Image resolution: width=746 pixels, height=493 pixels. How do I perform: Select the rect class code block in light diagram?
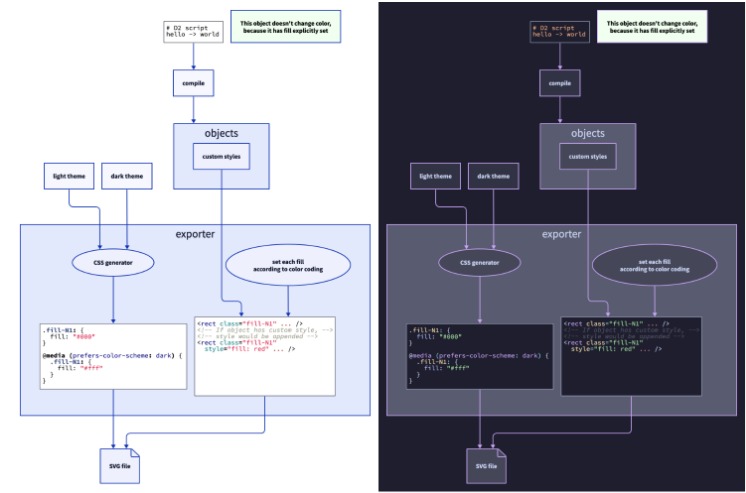(x=265, y=356)
